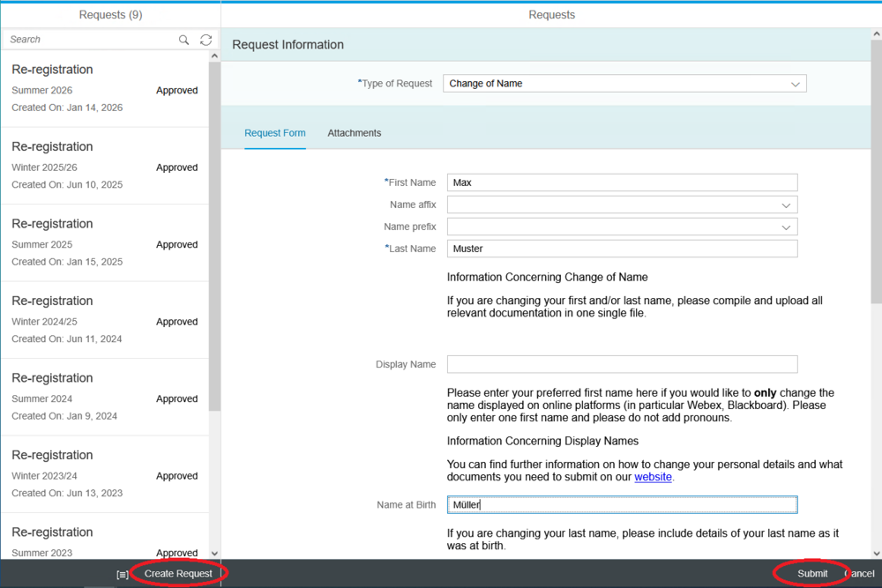Open the website link
Screen dimensions: 882x588
click(653, 477)
